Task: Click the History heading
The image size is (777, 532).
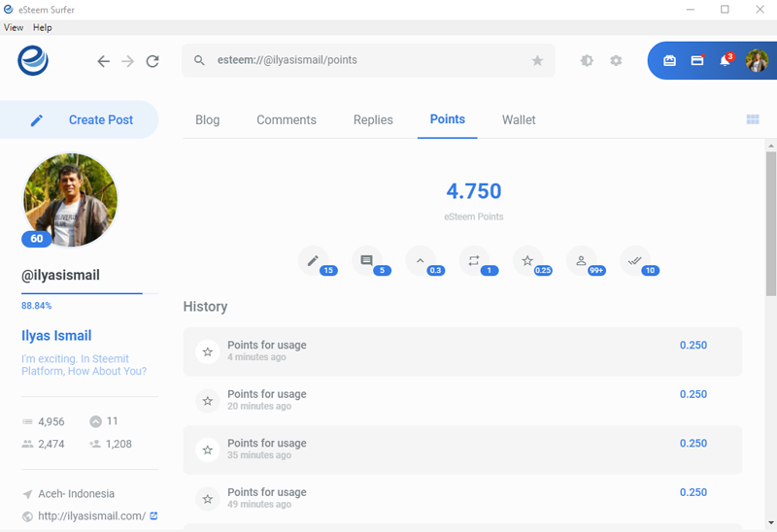Action: [x=205, y=307]
